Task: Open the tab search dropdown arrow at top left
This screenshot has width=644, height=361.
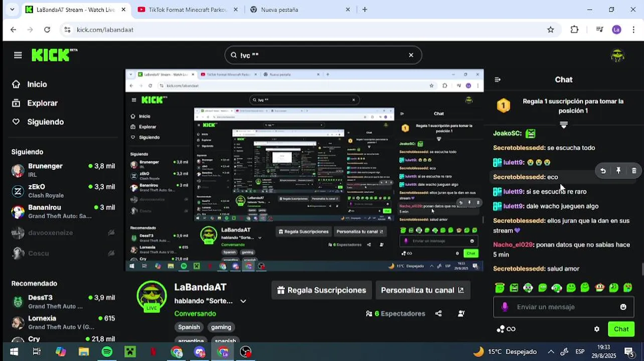Action: coord(12,10)
